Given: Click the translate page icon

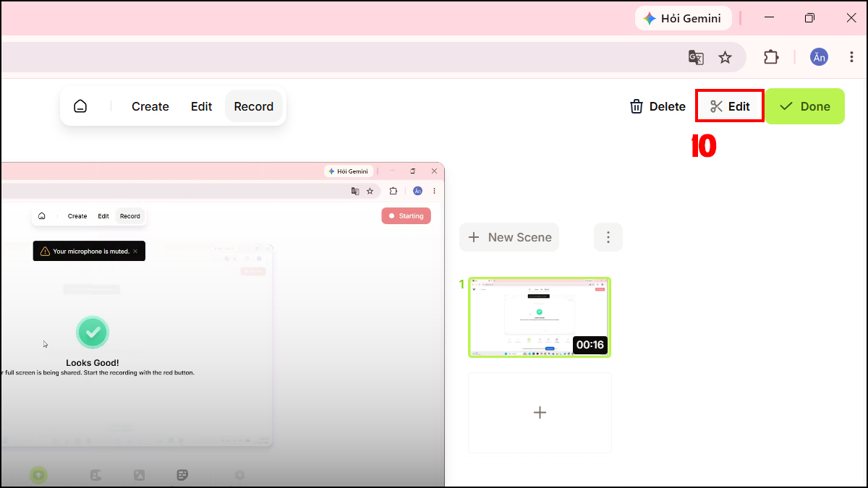Looking at the screenshot, I should pos(696,57).
